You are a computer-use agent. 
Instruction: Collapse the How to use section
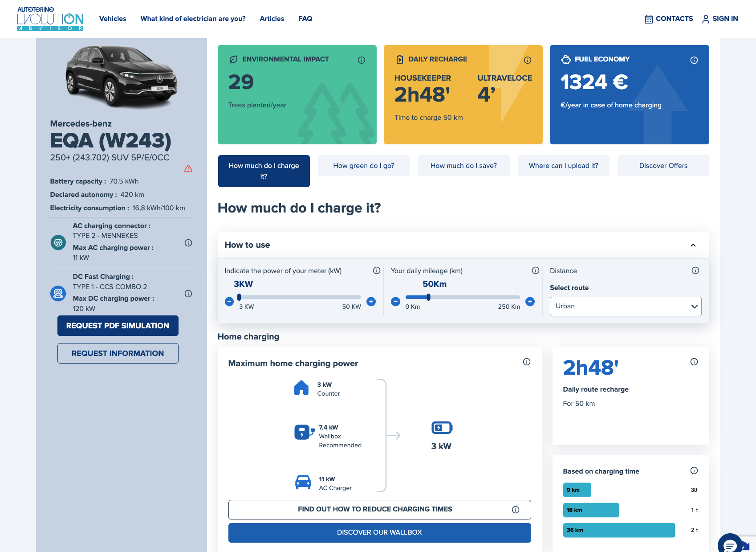(693, 245)
